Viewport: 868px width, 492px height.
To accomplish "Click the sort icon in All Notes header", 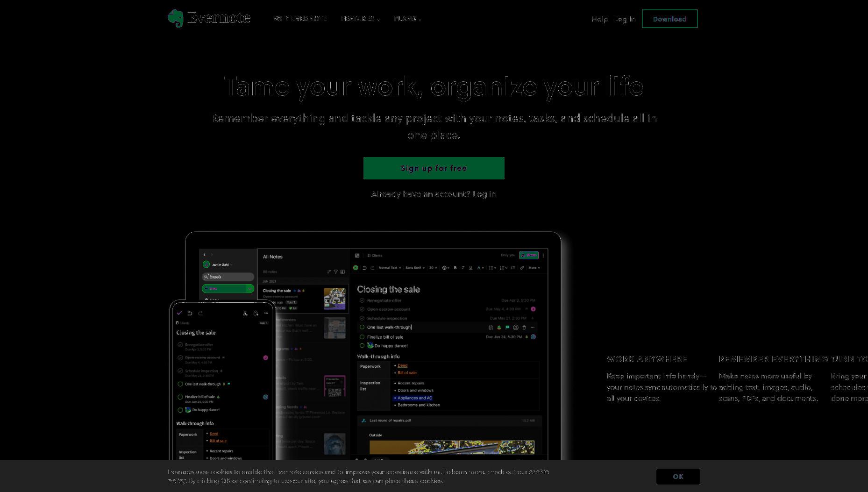I will (x=329, y=271).
